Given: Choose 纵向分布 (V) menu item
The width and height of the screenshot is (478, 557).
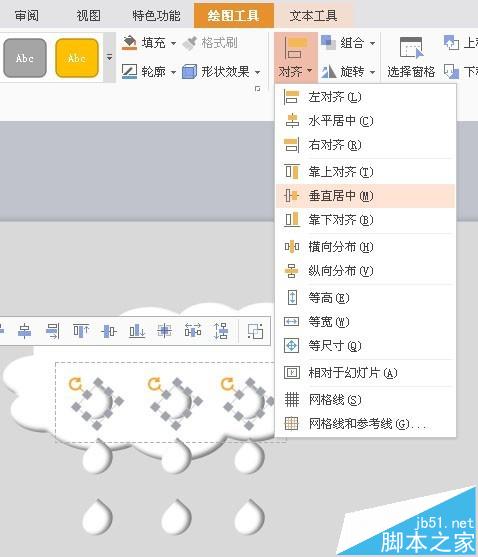Looking at the screenshot, I should tap(365, 271).
